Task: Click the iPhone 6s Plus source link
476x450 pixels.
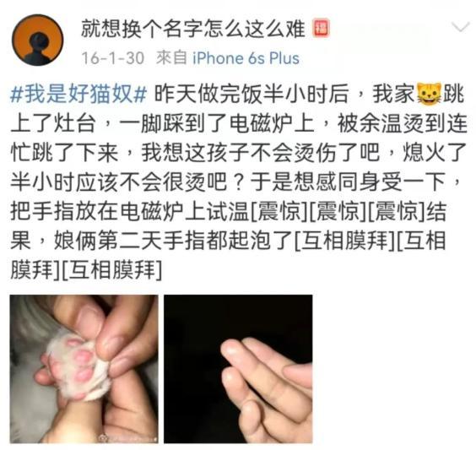Action: coord(246,58)
